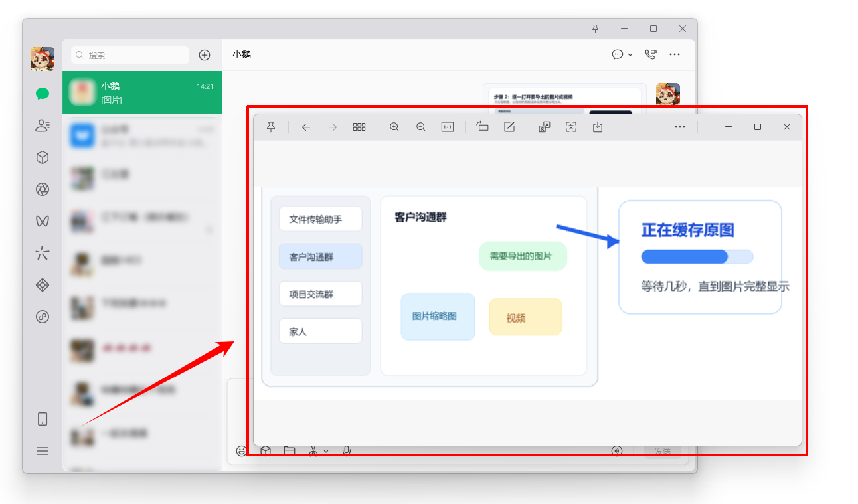Image resolution: width=858 pixels, height=504 pixels.
Task: Open Favorites cube icon in the sidebar
Action: click(x=43, y=157)
